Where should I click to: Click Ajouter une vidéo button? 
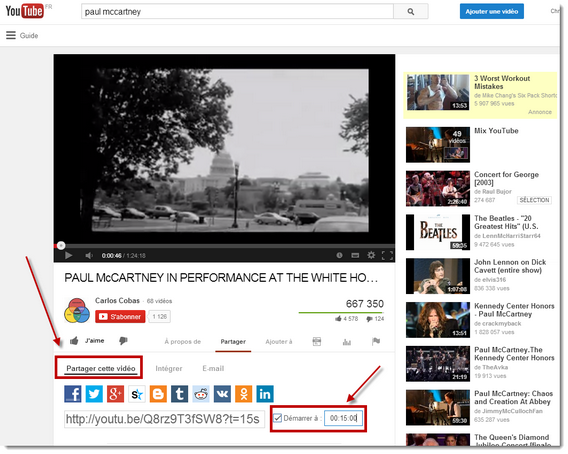[x=492, y=12]
